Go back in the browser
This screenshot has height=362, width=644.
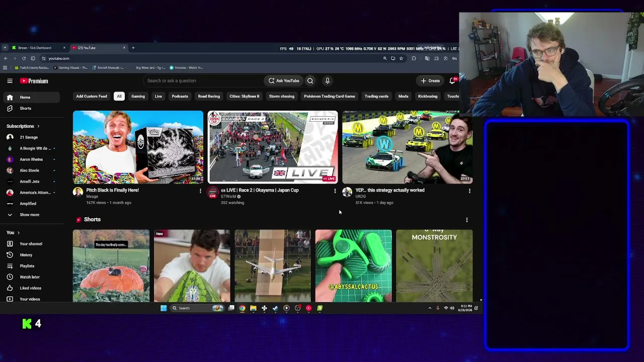(x=6, y=58)
